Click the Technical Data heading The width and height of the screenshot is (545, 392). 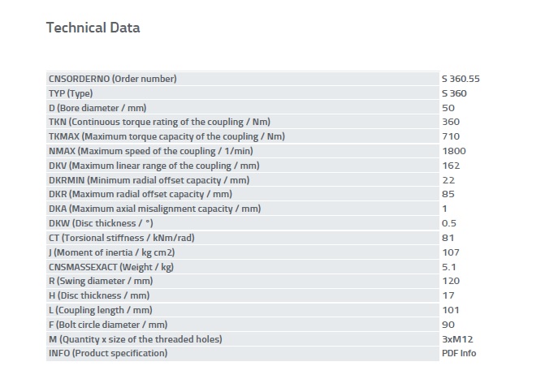pos(93,28)
